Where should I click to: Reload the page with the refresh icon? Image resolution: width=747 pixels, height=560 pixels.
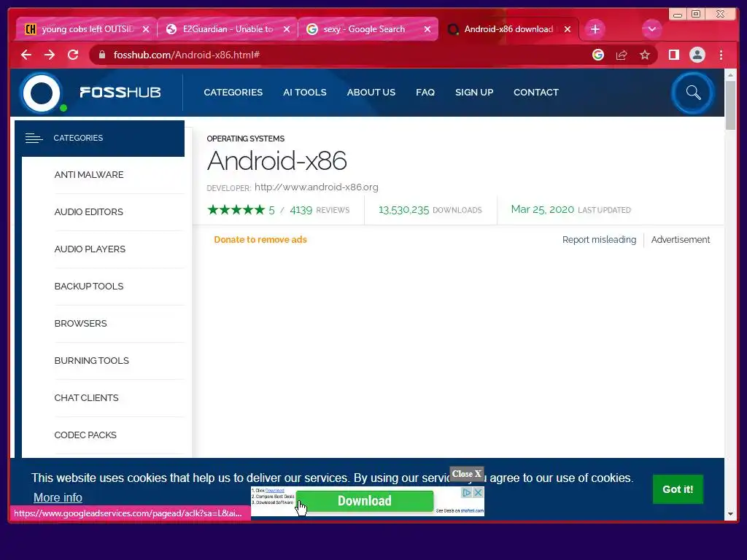(73, 55)
